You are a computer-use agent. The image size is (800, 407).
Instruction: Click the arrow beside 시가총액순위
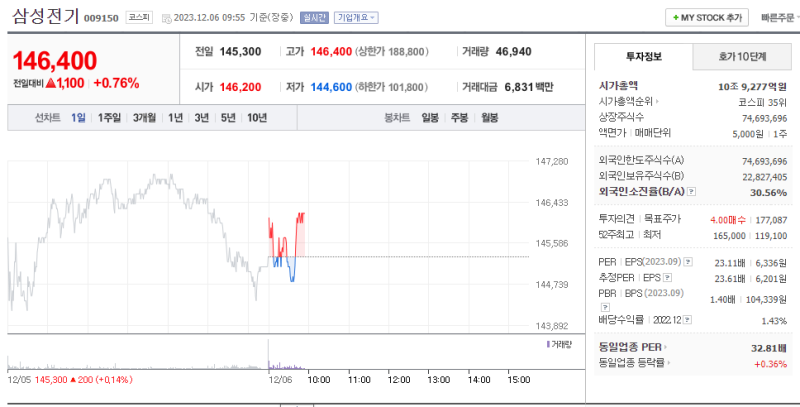(x=657, y=101)
